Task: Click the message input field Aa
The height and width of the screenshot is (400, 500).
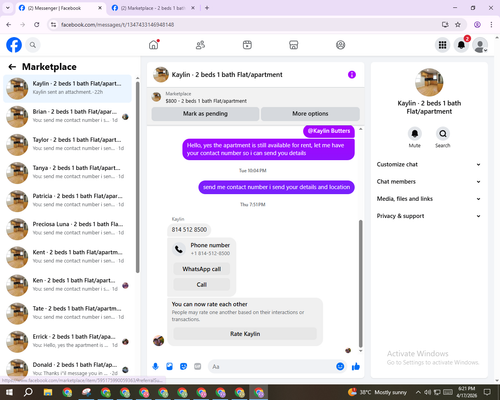Action: coord(273,367)
